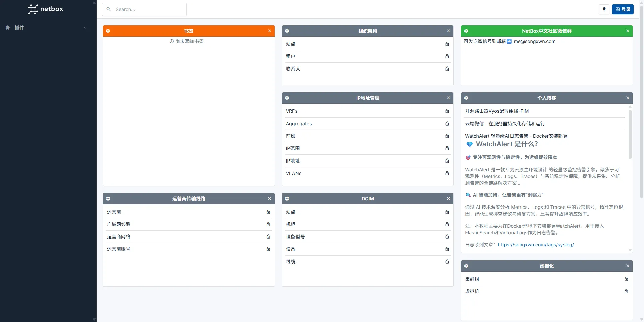
Task: Open settings gear of the DCIM widget
Action: [287, 199]
